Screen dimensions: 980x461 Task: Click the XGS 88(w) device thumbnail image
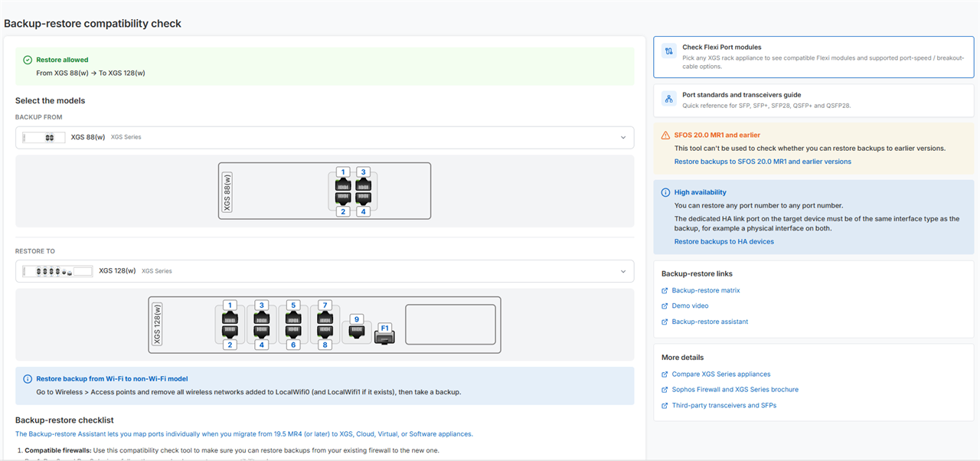(44, 138)
